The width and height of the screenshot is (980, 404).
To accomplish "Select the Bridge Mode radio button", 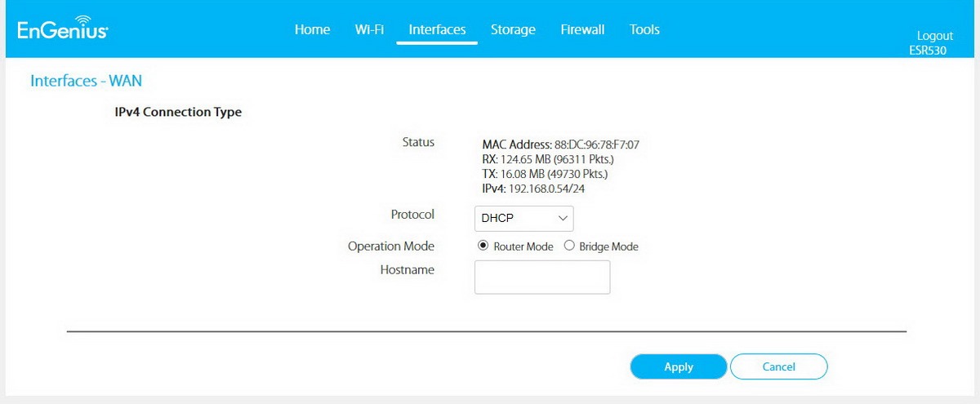I will [x=569, y=246].
